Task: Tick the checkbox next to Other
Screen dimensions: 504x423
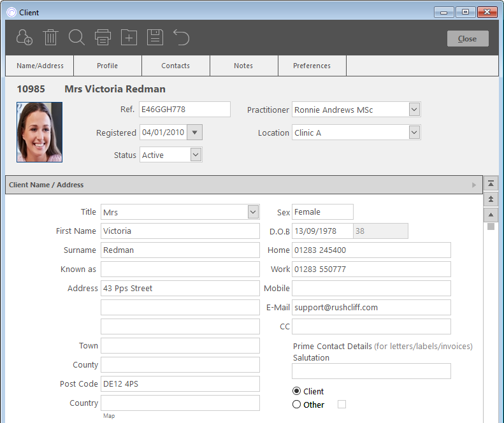Action: pos(342,405)
